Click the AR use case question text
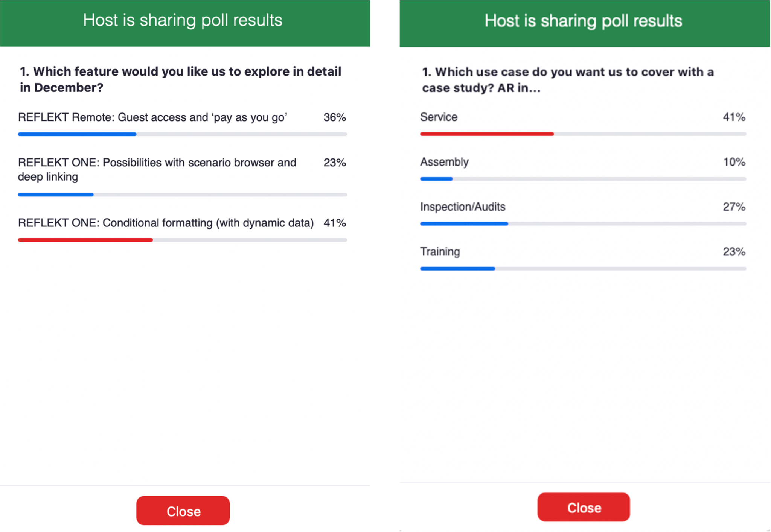 pyautogui.click(x=568, y=80)
